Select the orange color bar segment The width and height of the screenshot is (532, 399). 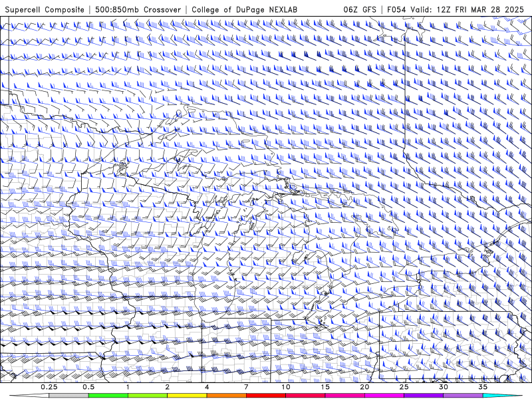click(x=226, y=396)
